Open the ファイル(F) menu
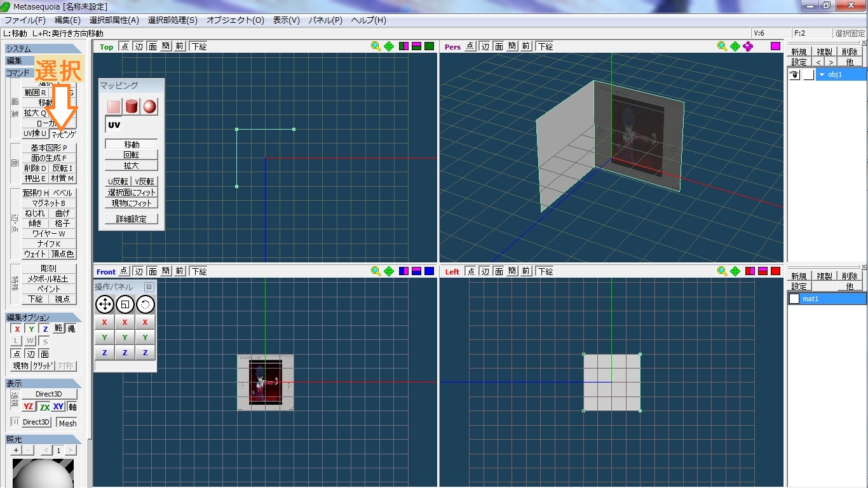 (25, 20)
